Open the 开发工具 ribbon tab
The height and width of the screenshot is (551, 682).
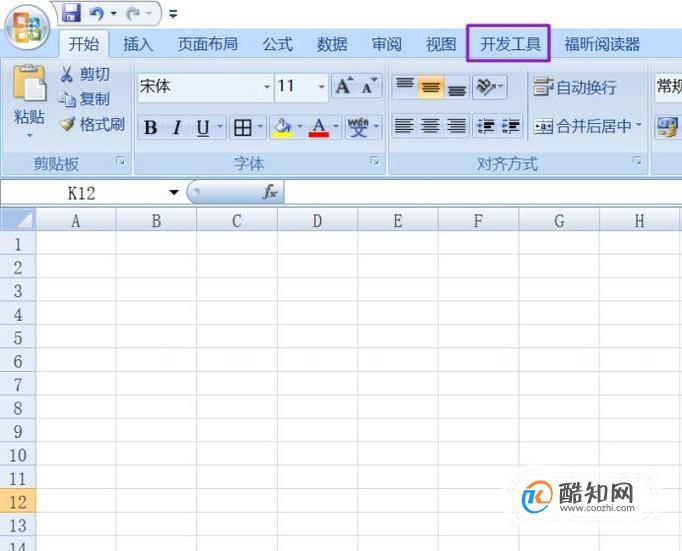coord(510,44)
